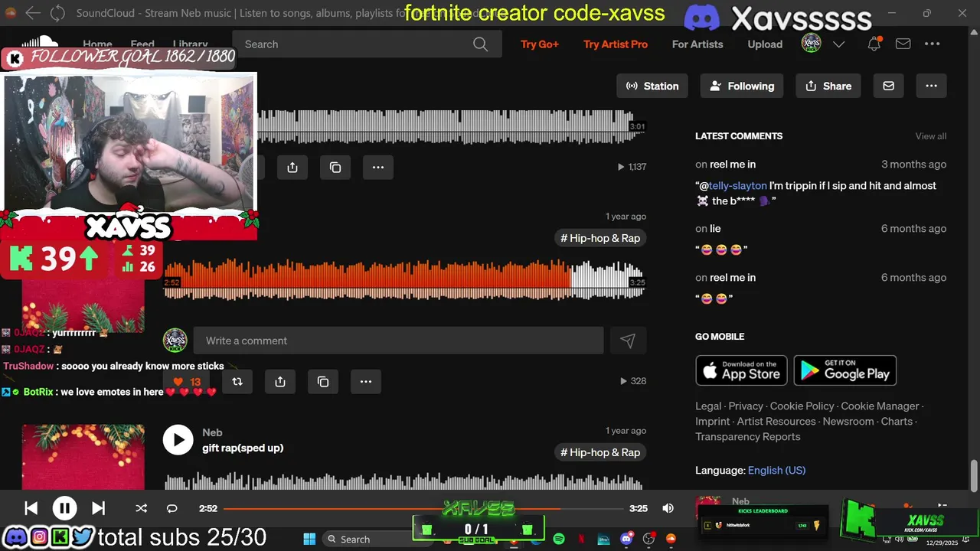The width and height of the screenshot is (980, 551).
Task: Open the Artist Resources link
Action: point(776,422)
